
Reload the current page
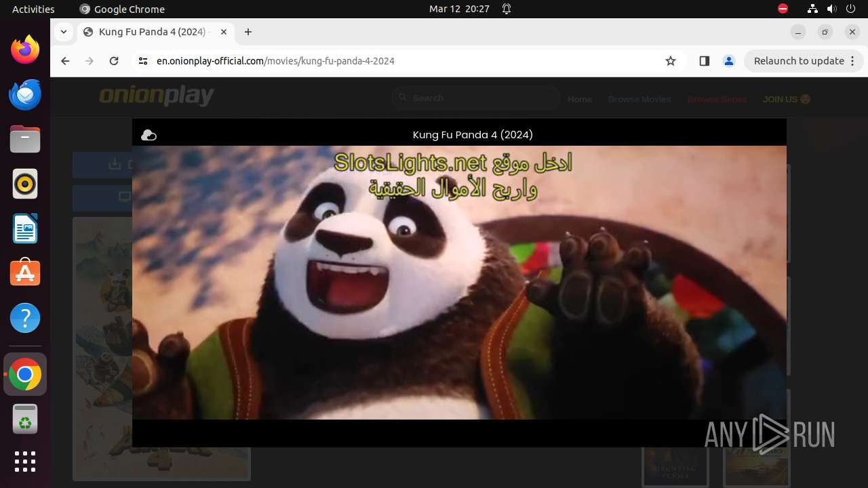pos(114,61)
